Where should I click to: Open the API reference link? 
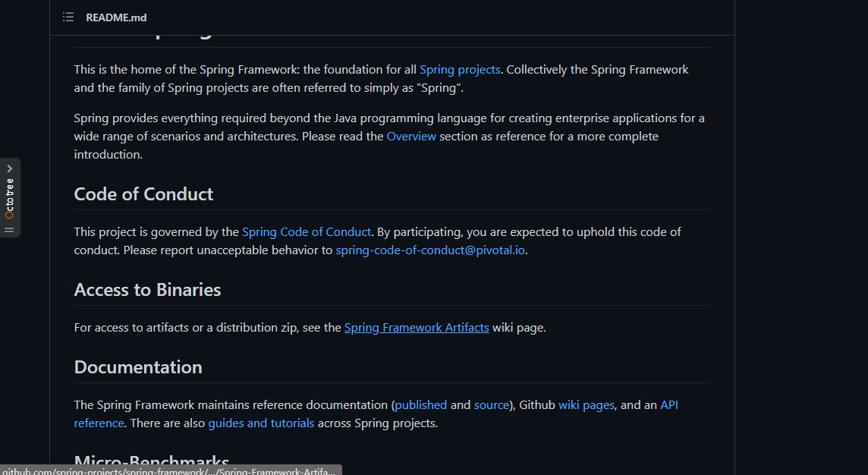[668, 405]
